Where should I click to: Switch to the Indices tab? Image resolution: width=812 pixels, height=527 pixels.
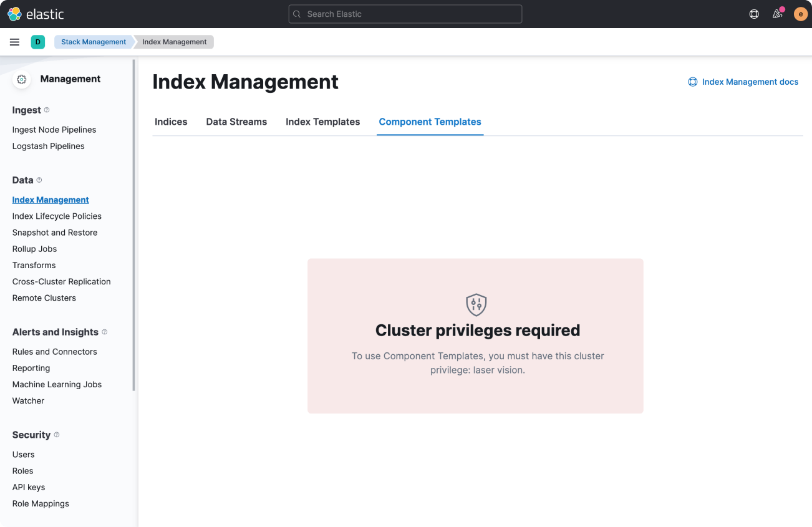(x=171, y=122)
